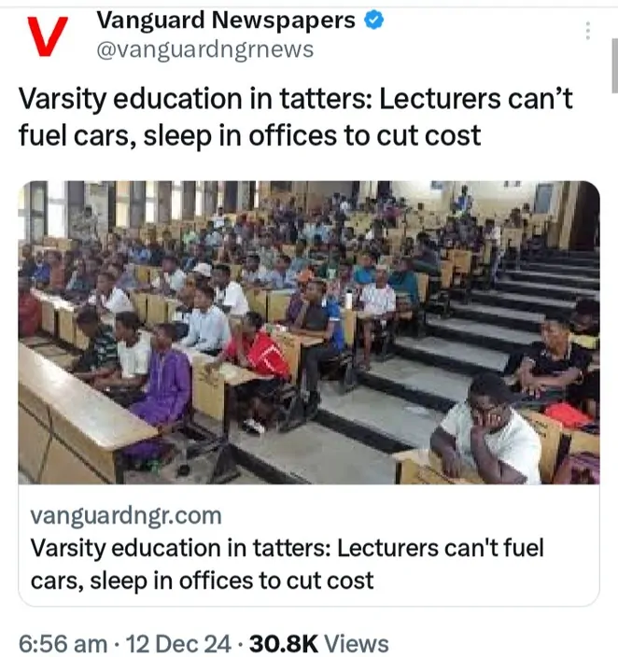Open the lecture hall photo preview
The height and width of the screenshot is (672, 618).
click(x=308, y=331)
